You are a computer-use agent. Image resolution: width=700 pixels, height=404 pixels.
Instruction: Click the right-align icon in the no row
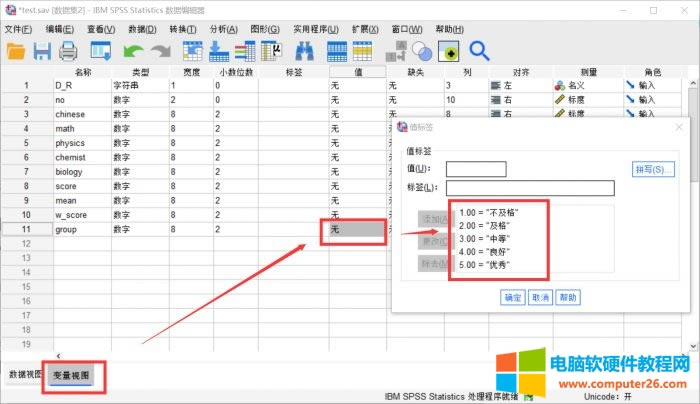[496, 100]
